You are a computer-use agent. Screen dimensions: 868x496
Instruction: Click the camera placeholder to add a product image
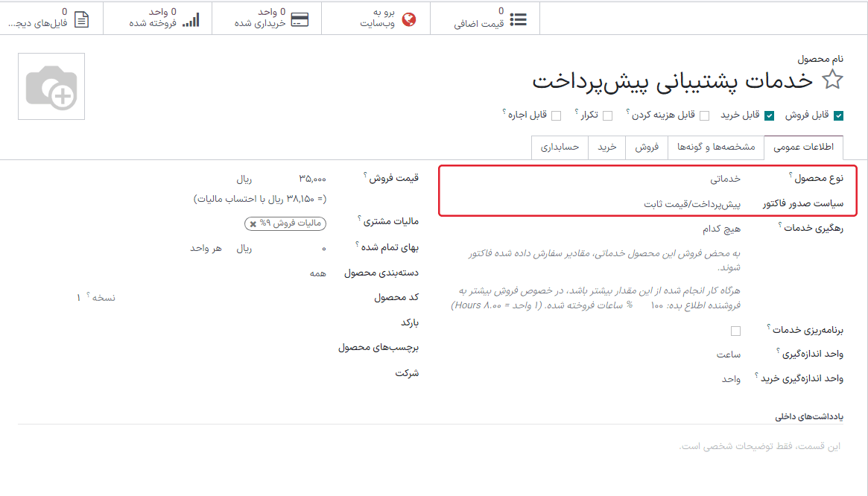(51, 86)
